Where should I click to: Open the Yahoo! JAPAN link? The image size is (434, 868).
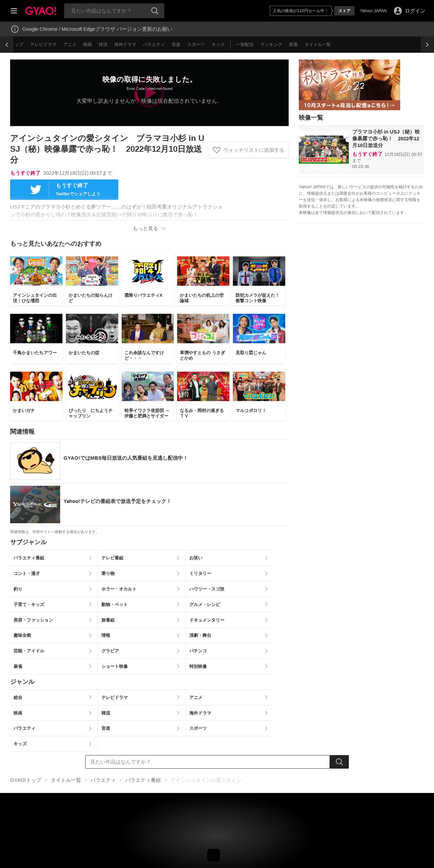[373, 11]
